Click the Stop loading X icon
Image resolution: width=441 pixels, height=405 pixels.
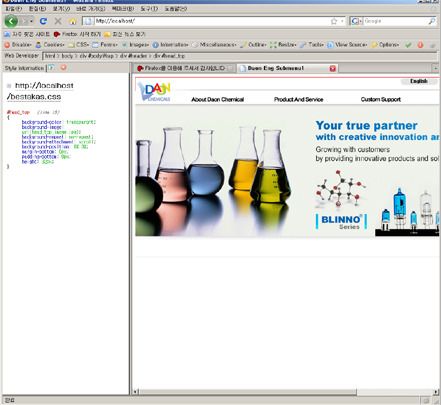[x=58, y=21]
